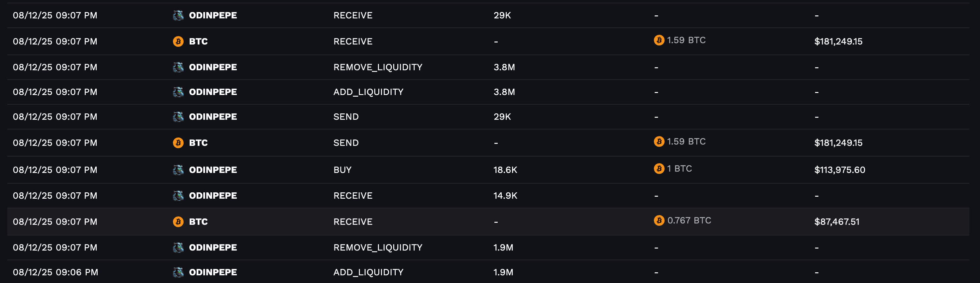Click the ODINPEPE icon in ADD_LIQUIDITY 3.8M row
Image resolution: width=980 pixels, height=283 pixels.
[x=178, y=92]
